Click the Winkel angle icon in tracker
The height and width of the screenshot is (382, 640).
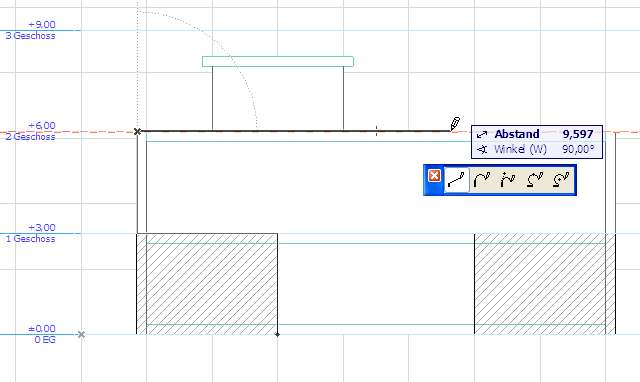click(x=482, y=149)
